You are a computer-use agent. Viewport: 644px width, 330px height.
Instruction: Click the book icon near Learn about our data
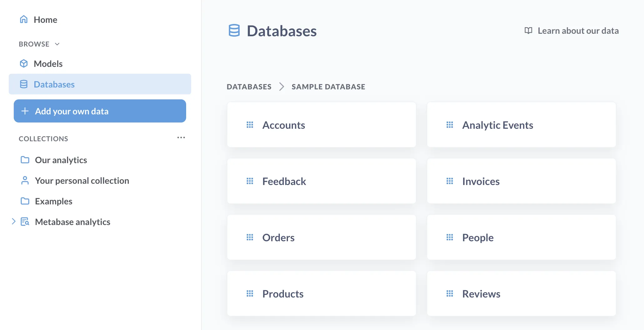tap(528, 30)
